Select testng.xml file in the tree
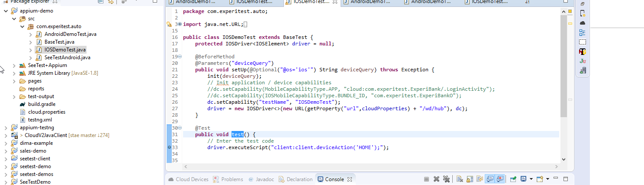The height and width of the screenshot is (185, 644). click(x=40, y=120)
